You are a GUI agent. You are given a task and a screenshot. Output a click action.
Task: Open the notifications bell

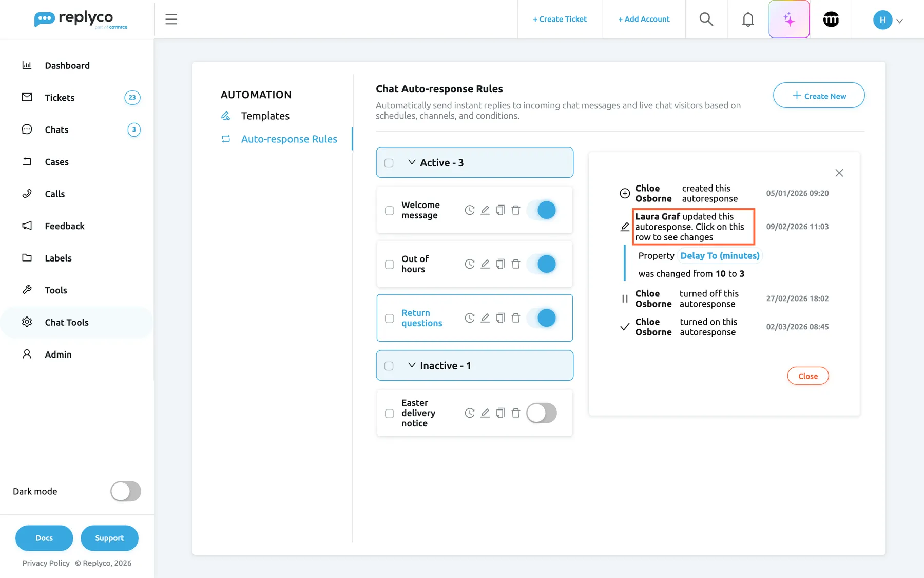[x=748, y=20]
